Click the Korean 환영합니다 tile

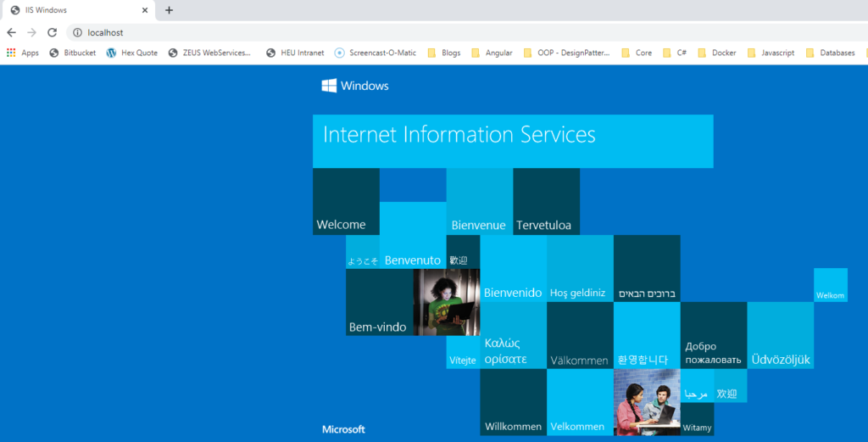[647, 336]
